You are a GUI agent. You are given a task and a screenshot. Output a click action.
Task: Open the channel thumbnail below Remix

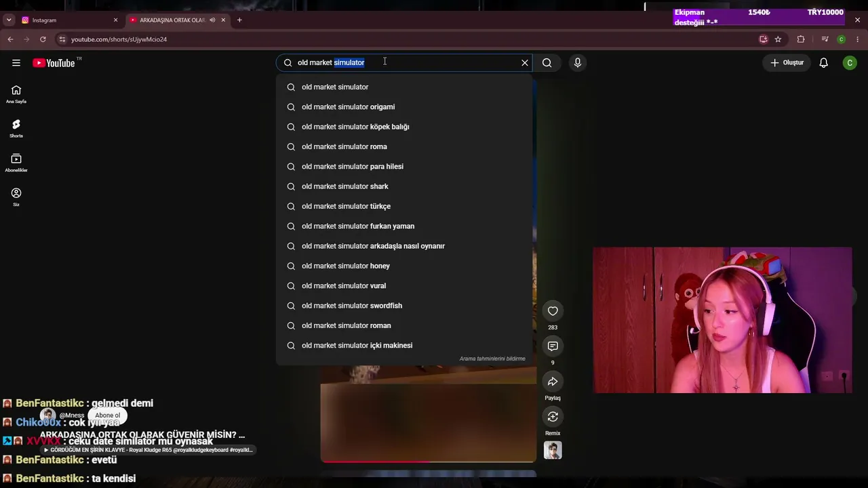click(x=553, y=450)
